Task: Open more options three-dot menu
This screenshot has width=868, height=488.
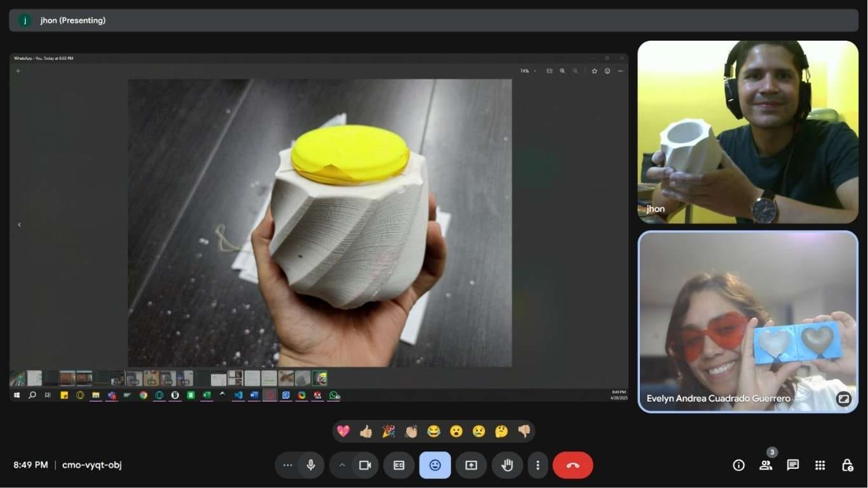Action: tap(538, 465)
